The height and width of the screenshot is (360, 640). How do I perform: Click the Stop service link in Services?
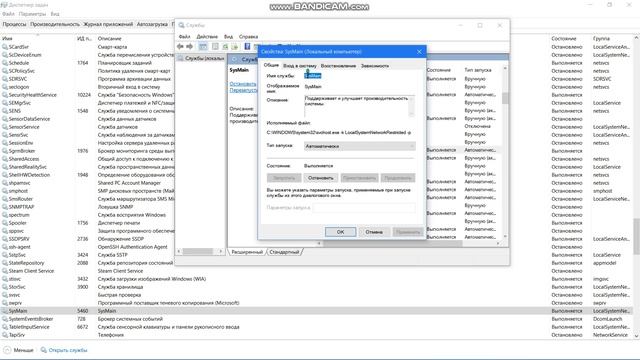click(x=243, y=84)
